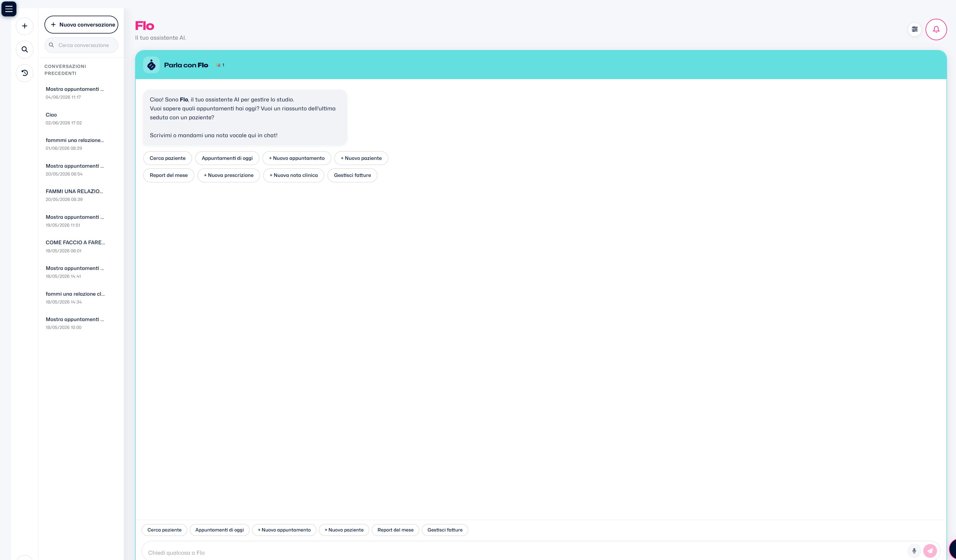The image size is (956, 560).
Task: Open the COME FACCIO A FARE conversation
Action: point(81,246)
